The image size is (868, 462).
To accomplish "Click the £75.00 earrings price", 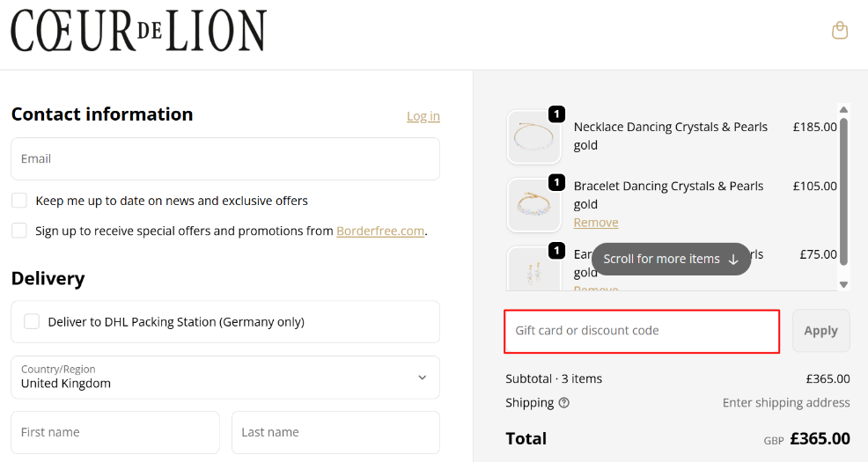I will 818,254.
